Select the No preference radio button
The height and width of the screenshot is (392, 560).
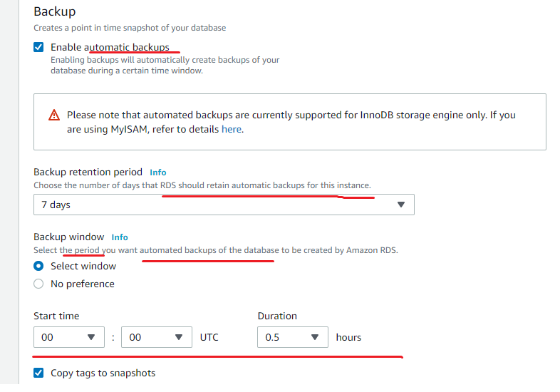pyautogui.click(x=38, y=284)
